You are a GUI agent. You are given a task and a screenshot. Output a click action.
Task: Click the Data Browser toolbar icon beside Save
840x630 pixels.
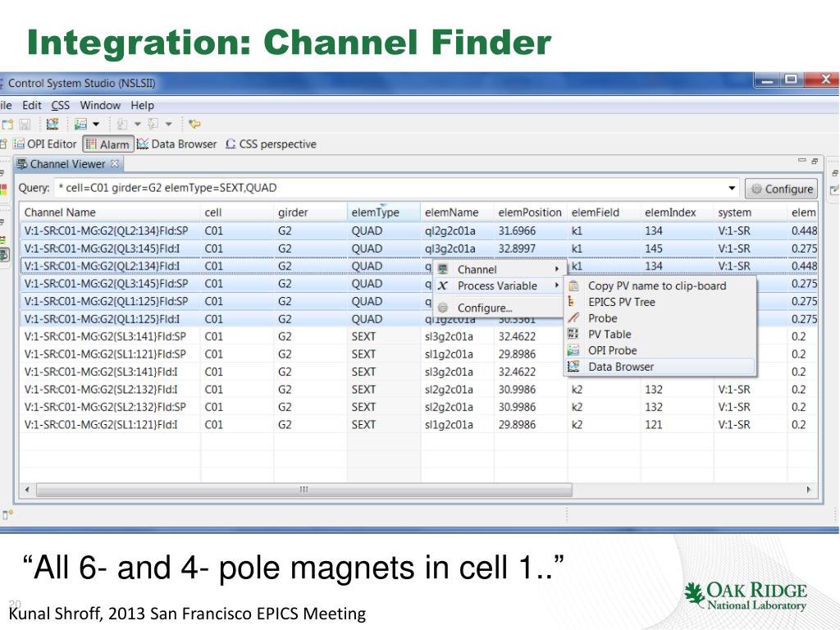52,125
